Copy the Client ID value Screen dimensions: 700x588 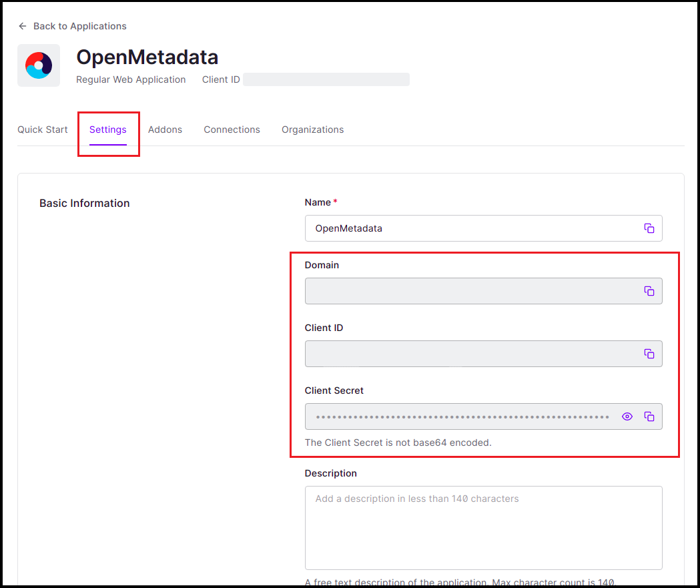point(649,354)
